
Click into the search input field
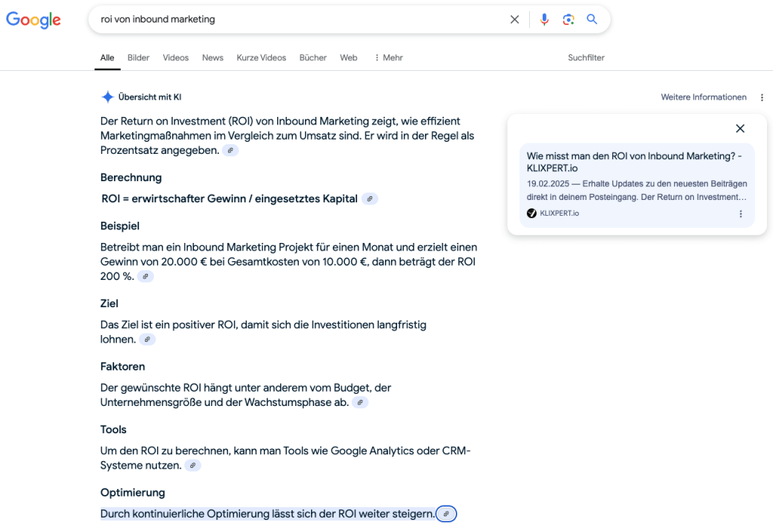(302, 20)
